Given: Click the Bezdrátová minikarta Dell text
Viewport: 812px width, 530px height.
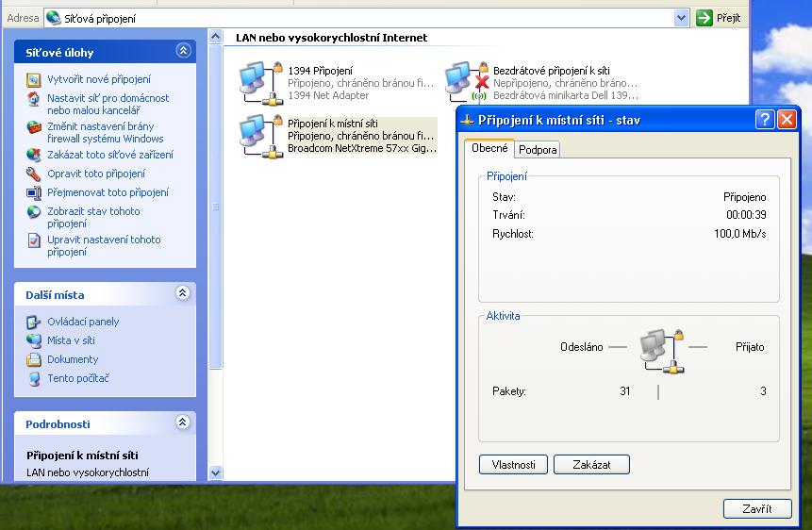Looking at the screenshot, I should pyautogui.click(x=566, y=95).
